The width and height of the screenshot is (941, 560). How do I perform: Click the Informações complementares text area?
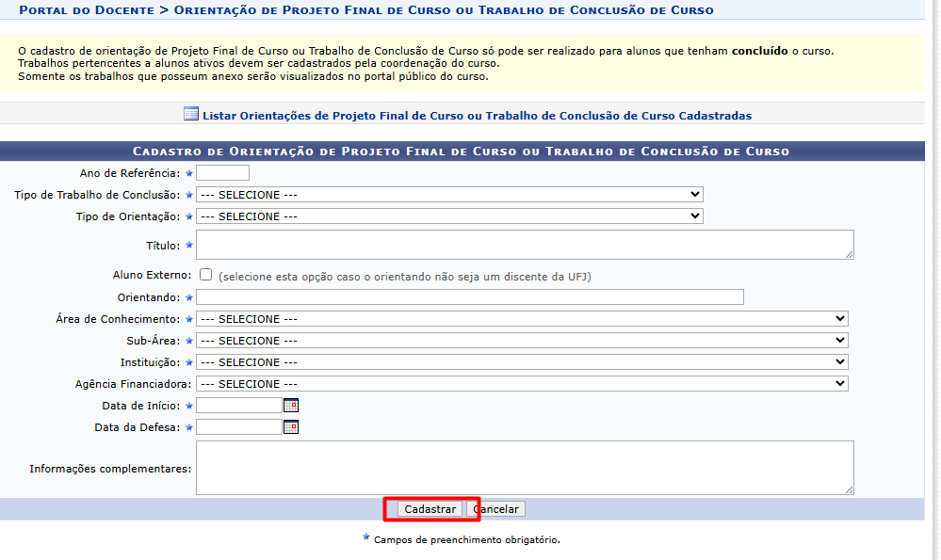click(x=525, y=468)
